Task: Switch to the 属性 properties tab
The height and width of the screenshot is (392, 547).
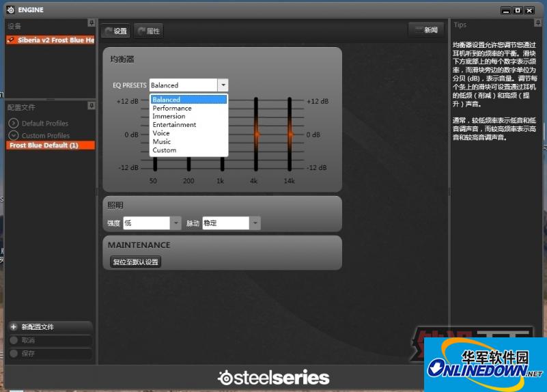Action: click(149, 31)
